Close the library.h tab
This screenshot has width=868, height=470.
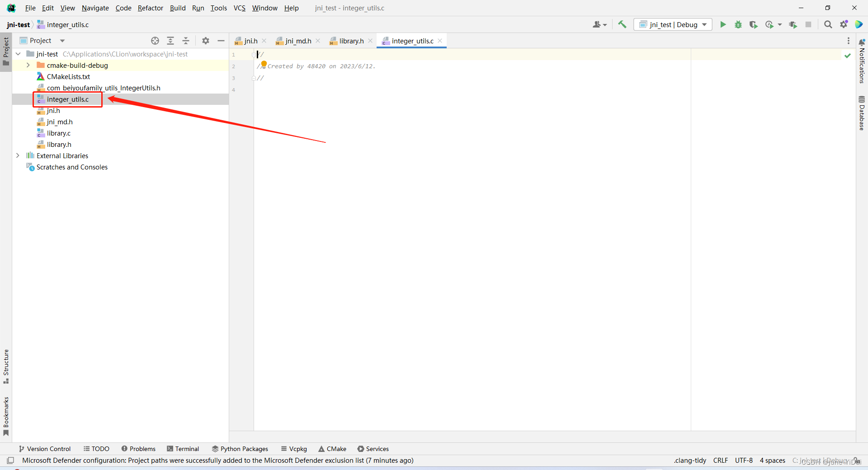[x=370, y=41]
